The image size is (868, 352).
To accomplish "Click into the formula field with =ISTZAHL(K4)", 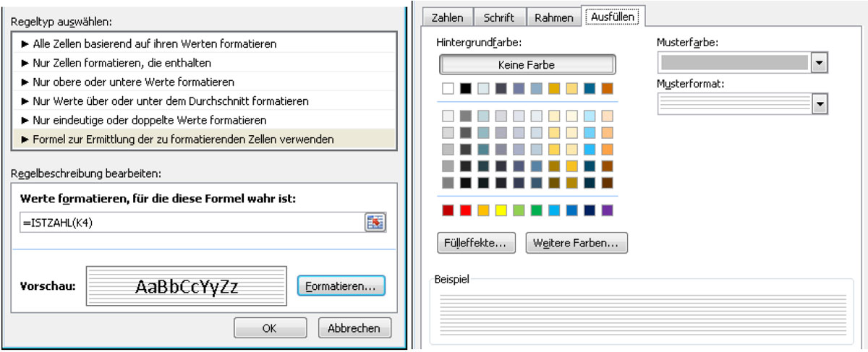I will (188, 223).
